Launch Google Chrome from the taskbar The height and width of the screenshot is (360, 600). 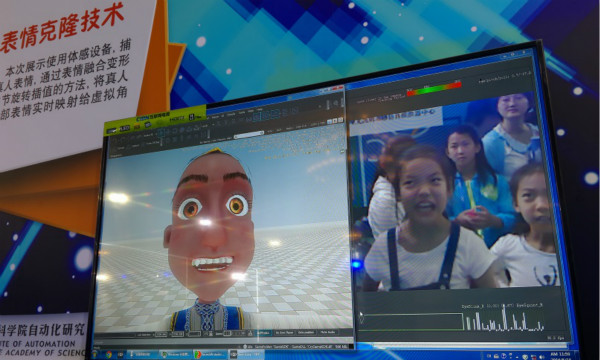109,355
